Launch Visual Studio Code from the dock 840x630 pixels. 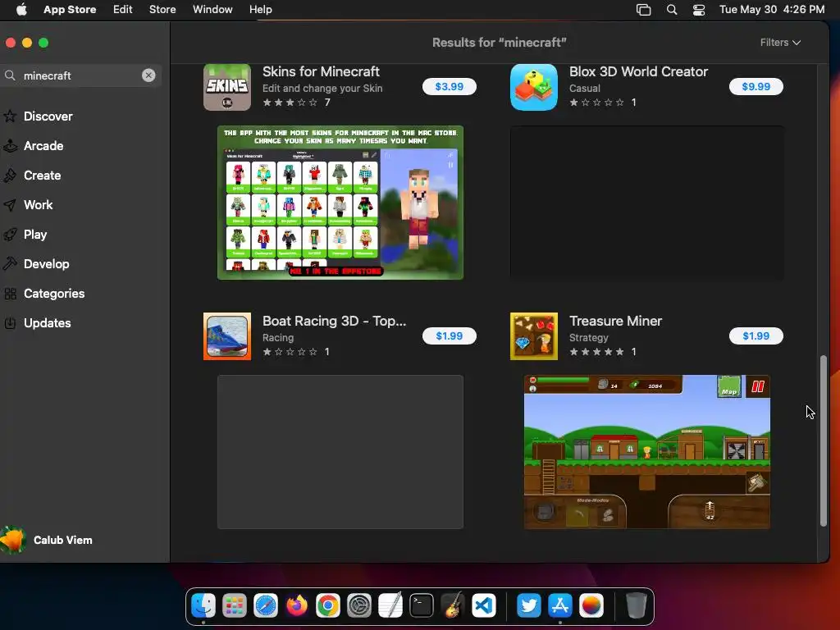484,606
